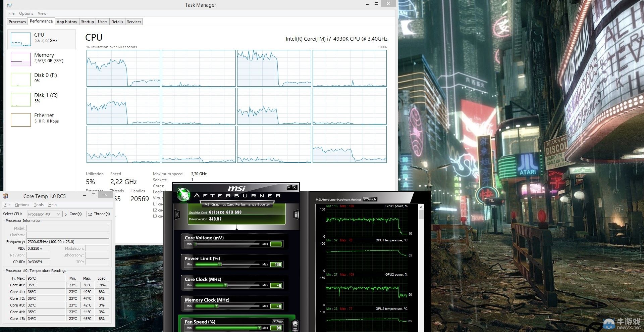Viewport: 644px width, 332px height.
Task: Click the Fan Speed slider handle
Action: click(x=259, y=328)
